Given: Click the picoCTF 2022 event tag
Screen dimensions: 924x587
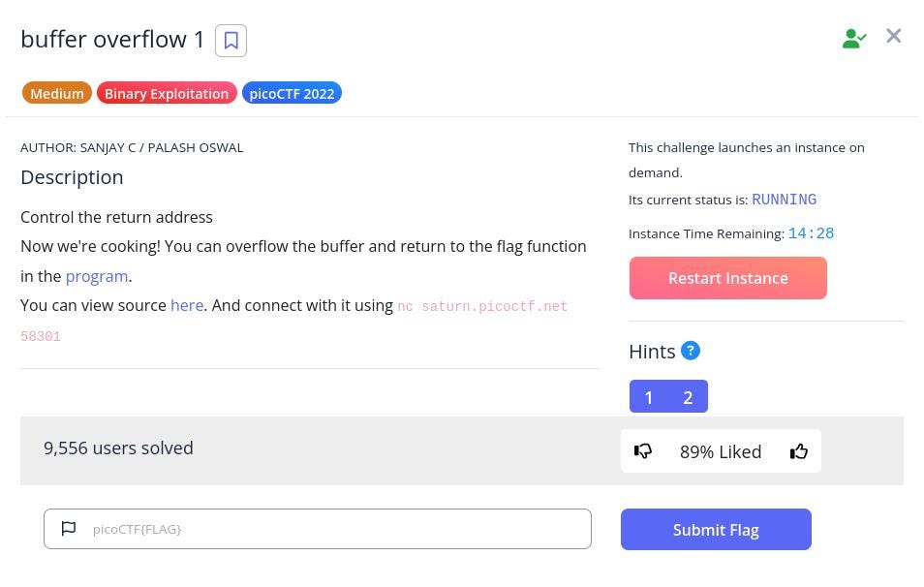Looking at the screenshot, I should (292, 94).
